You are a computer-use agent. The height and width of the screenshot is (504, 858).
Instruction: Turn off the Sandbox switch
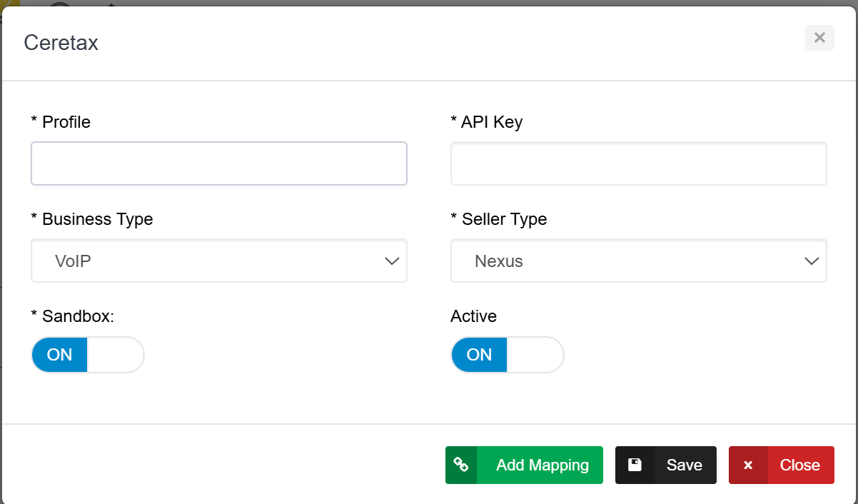click(x=88, y=355)
